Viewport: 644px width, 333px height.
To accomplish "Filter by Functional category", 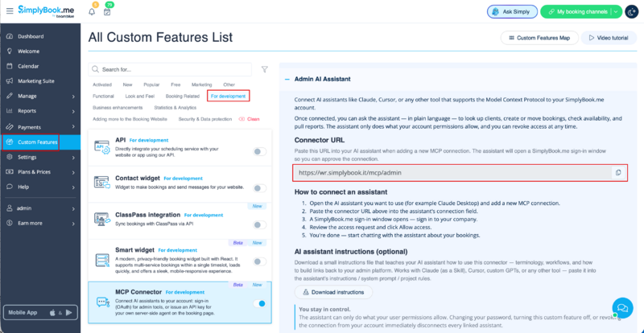I will [x=104, y=96].
